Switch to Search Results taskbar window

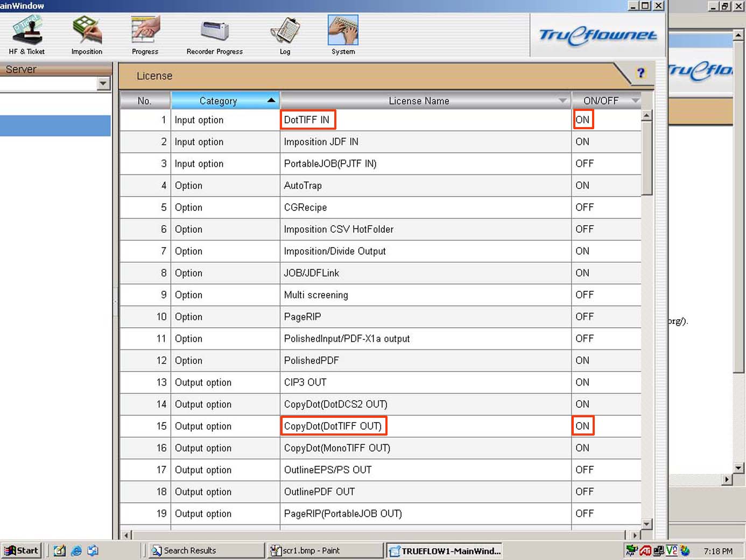[207, 550]
